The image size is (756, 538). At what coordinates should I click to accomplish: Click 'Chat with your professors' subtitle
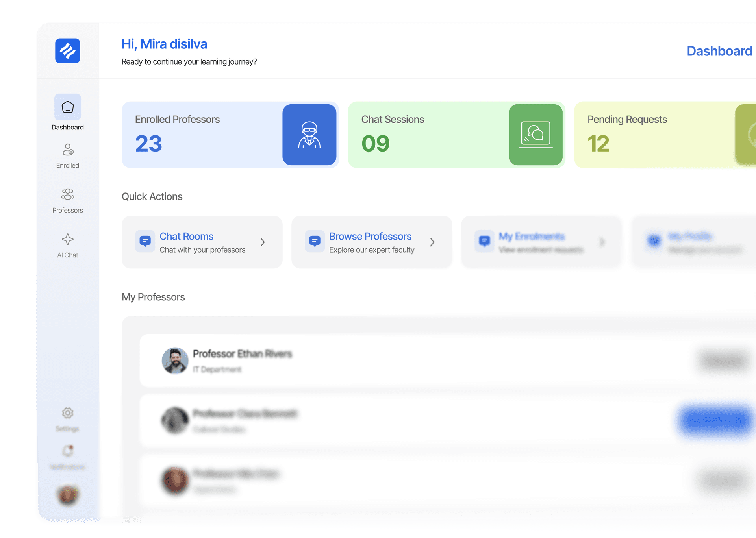click(x=202, y=250)
